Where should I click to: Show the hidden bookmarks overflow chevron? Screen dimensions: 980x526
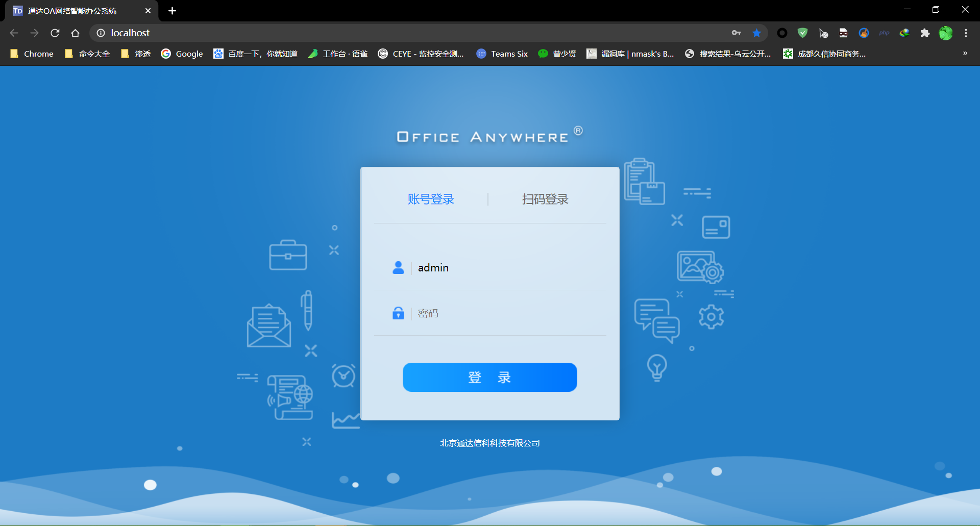pyautogui.click(x=965, y=53)
